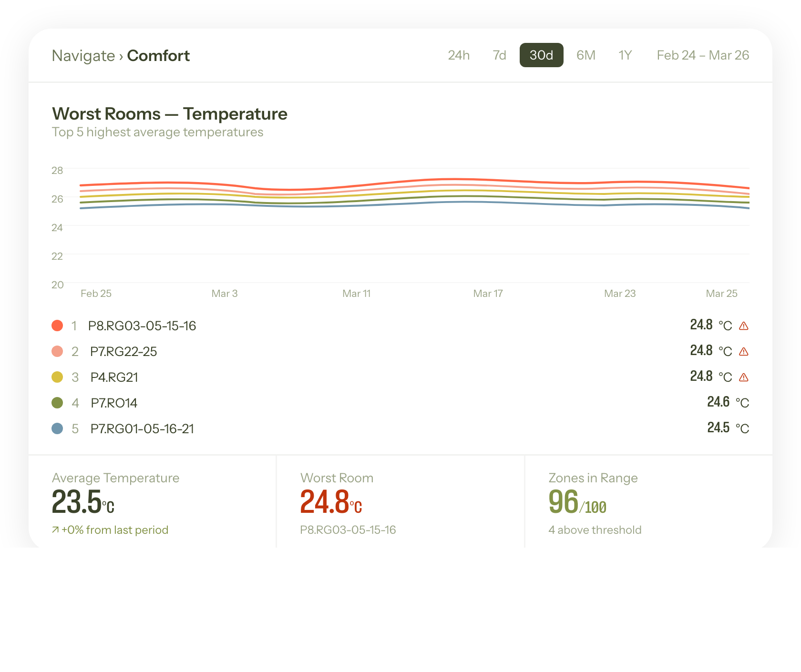The width and height of the screenshot is (801, 672).
Task: Click the red legend dot for P8.RG03-05-15-16
Action: [57, 326]
